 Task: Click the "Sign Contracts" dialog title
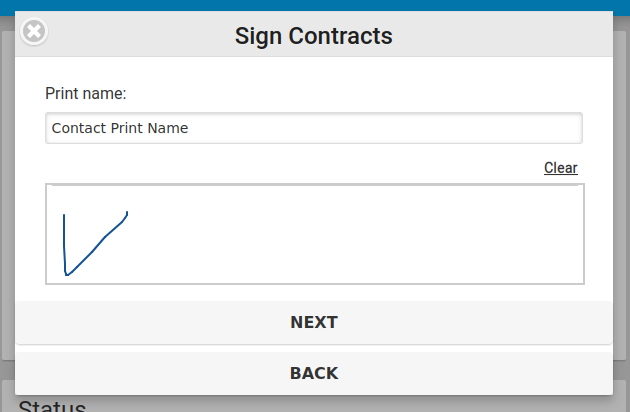coord(314,37)
